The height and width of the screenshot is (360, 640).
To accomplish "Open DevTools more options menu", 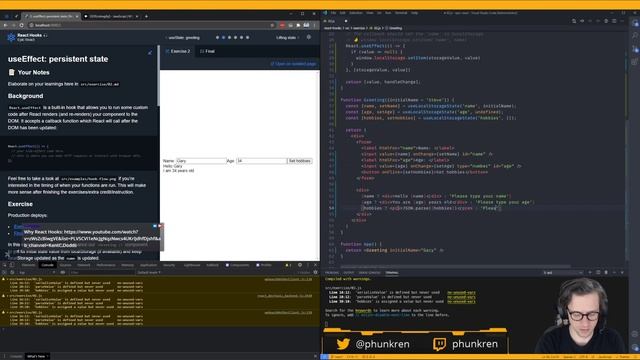I will pos(308,265).
